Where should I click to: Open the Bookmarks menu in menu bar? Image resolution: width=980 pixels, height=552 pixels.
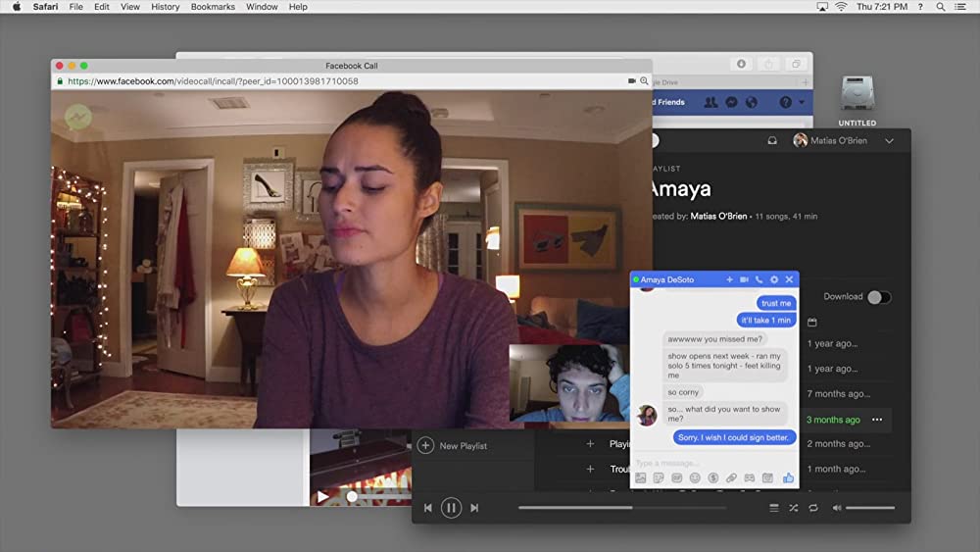pyautogui.click(x=213, y=7)
